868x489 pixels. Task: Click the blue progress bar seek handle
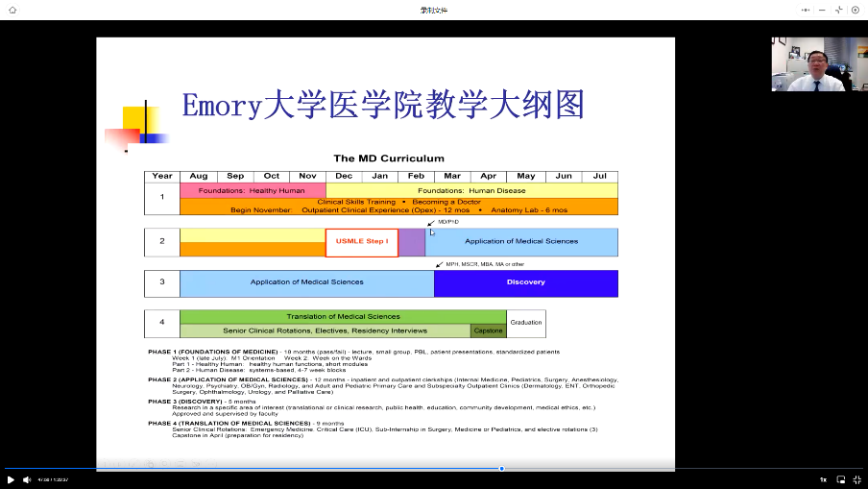tap(501, 469)
